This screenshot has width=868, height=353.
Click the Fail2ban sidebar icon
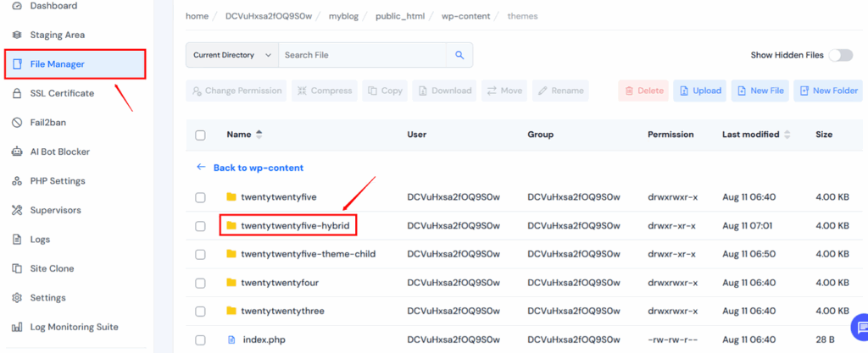[x=16, y=123]
